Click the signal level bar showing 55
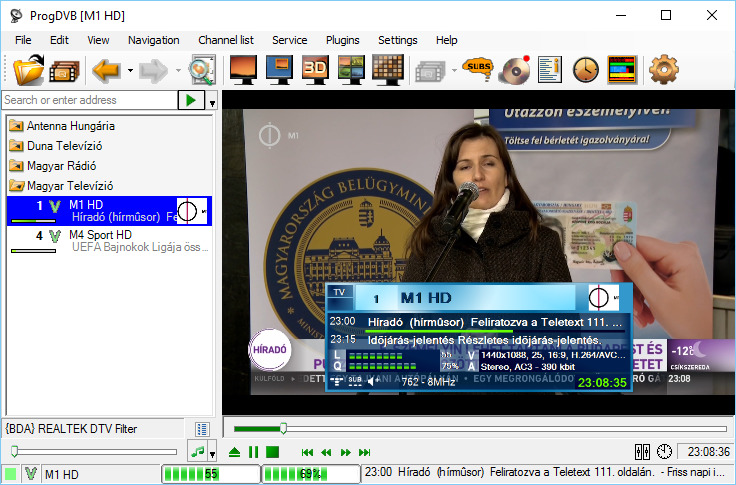 [211, 474]
